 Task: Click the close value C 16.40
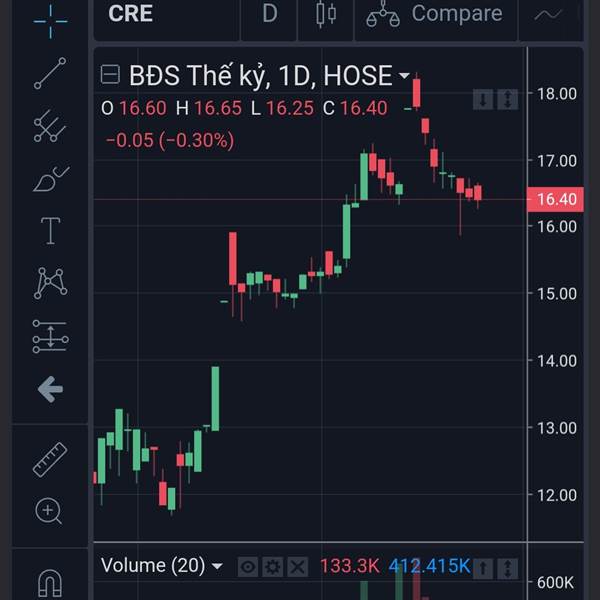click(x=355, y=108)
